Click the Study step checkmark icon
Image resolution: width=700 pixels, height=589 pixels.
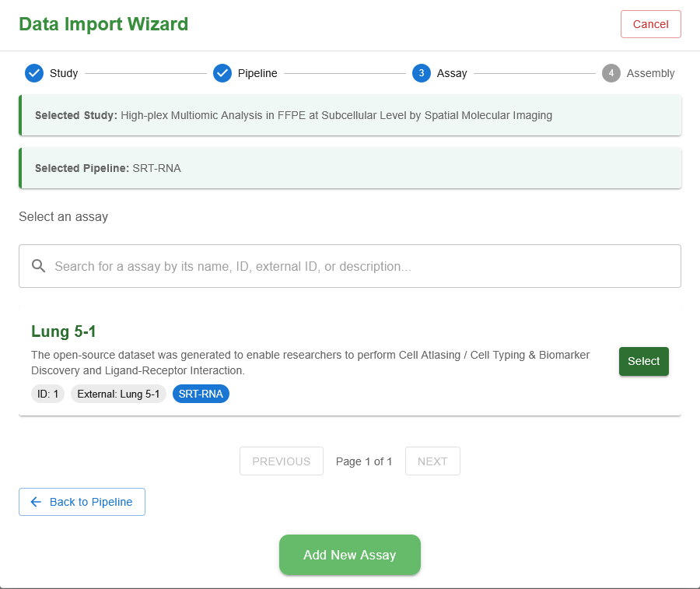33,73
